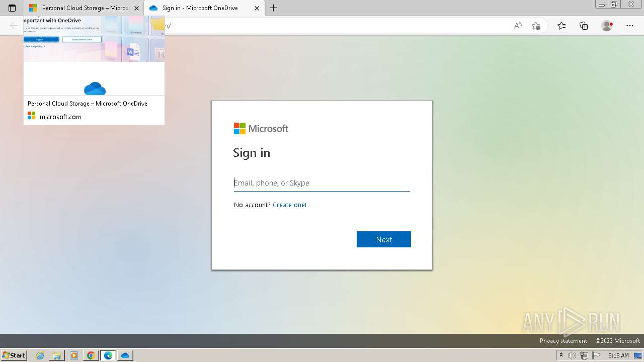Open the Action Center flag icon
Viewport: 644px width, 362px height.
(596, 355)
